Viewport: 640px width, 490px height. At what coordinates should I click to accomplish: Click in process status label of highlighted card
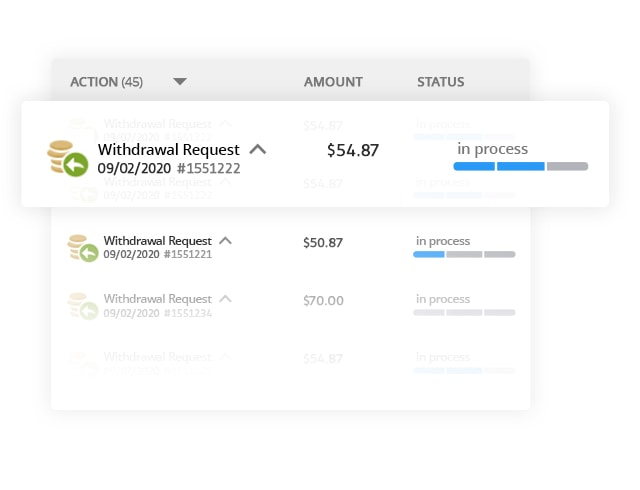[x=492, y=149]
